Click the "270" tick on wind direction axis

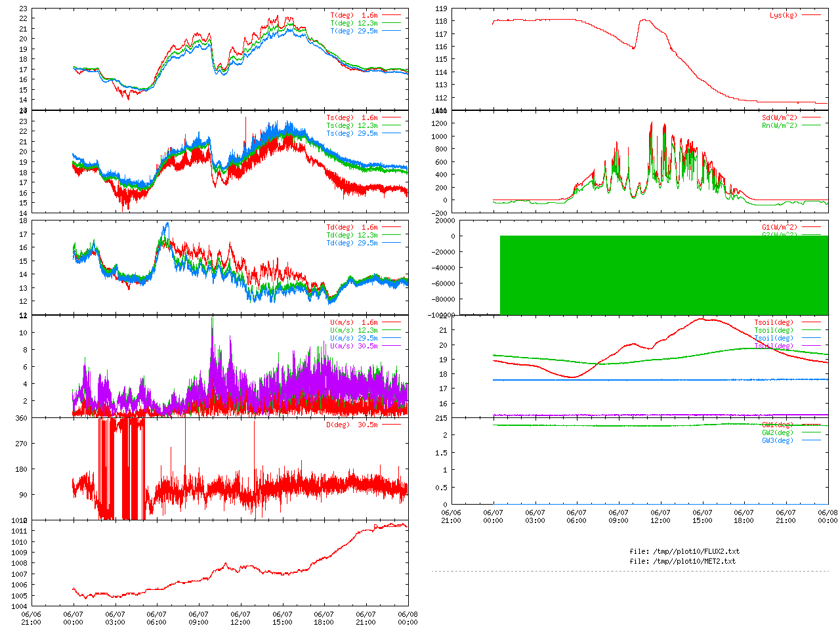(x=22, y=444)
